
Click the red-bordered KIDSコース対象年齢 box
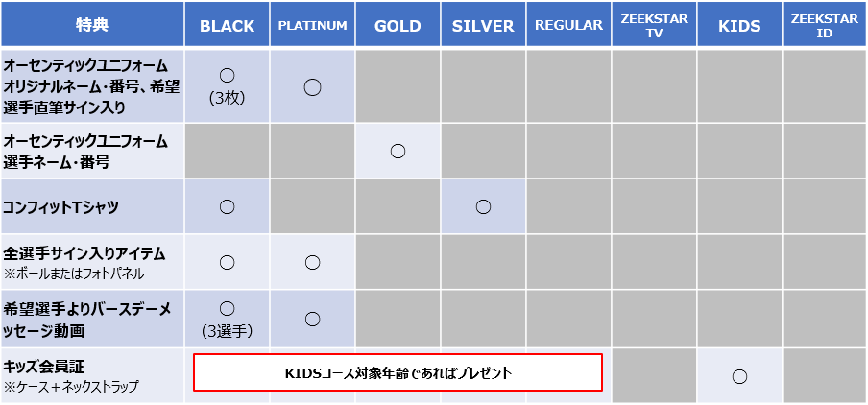pyautogui.click(x=397, y=372)
